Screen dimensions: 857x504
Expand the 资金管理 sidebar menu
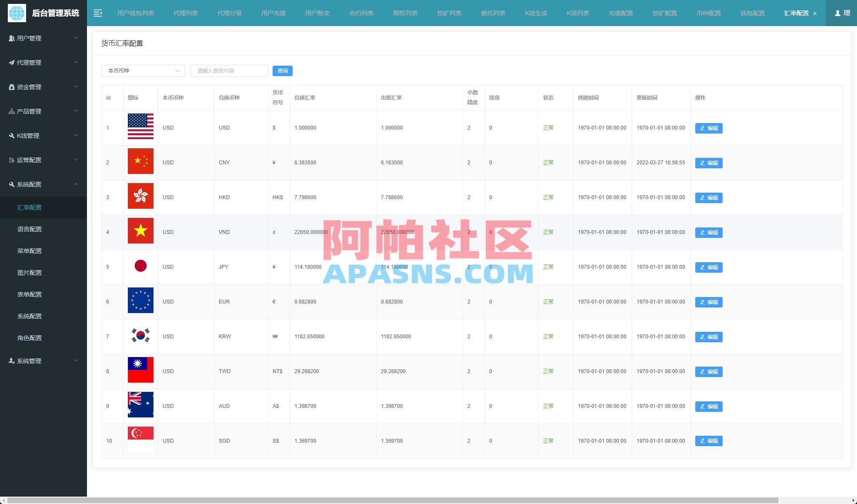click(x=43, y=87)
